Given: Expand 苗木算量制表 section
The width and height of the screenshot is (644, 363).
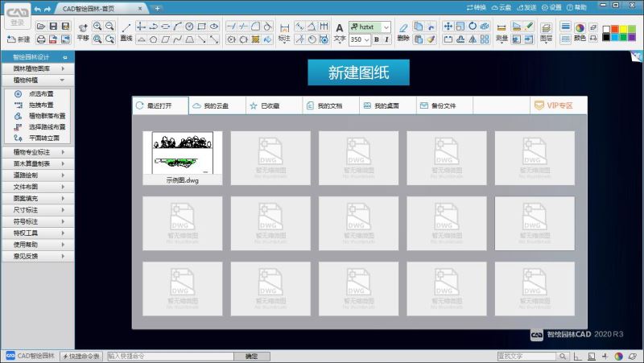Looking at the screenshot, I should tap(38, 163).
